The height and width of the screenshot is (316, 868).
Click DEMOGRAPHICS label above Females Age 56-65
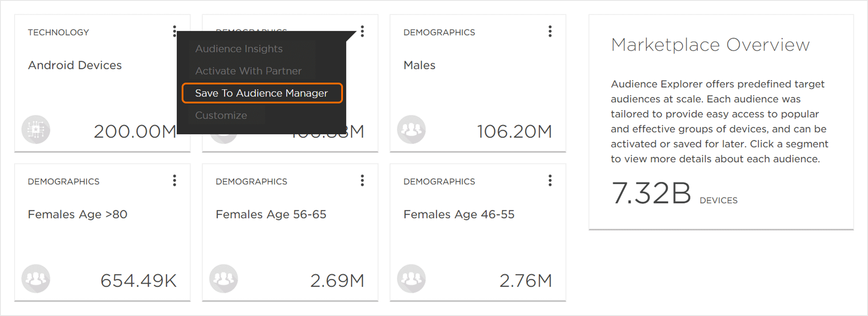(x=251, y=182)
